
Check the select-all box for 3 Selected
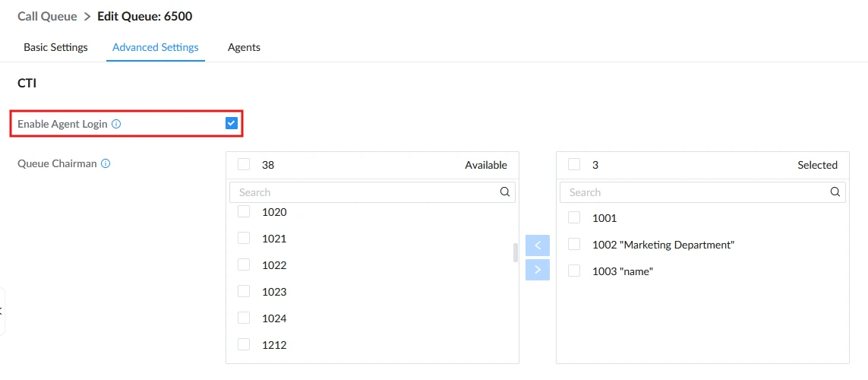[574, 164]
